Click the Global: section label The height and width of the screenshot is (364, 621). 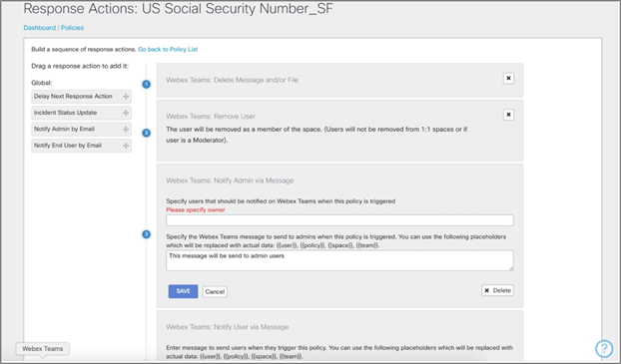click(42, 83)
